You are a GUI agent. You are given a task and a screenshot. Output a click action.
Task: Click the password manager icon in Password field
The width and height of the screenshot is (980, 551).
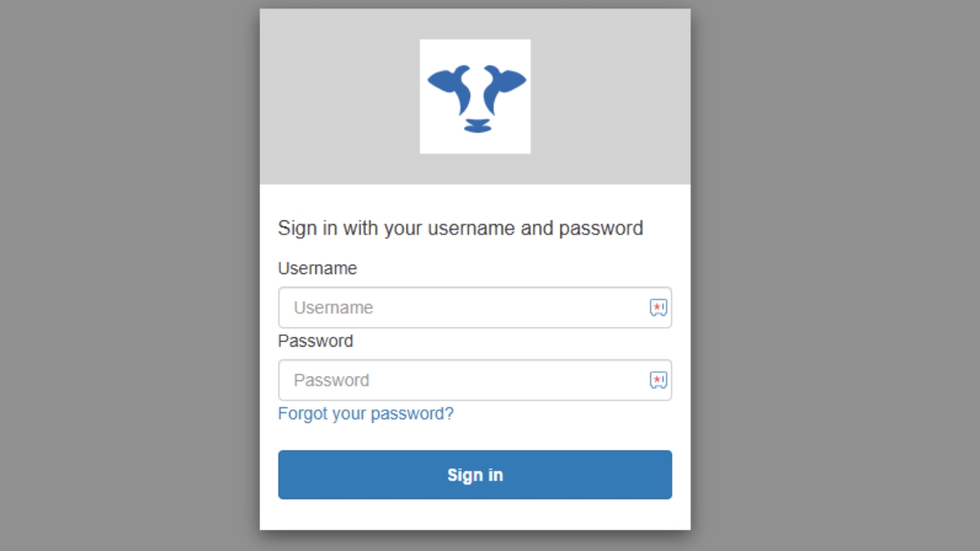click(x=658, y=380)
